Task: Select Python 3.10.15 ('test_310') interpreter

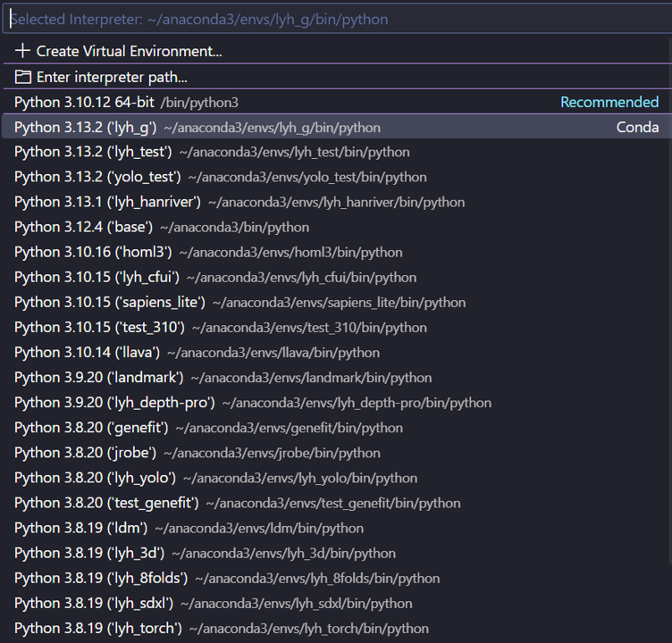Action: pos(337,327)
